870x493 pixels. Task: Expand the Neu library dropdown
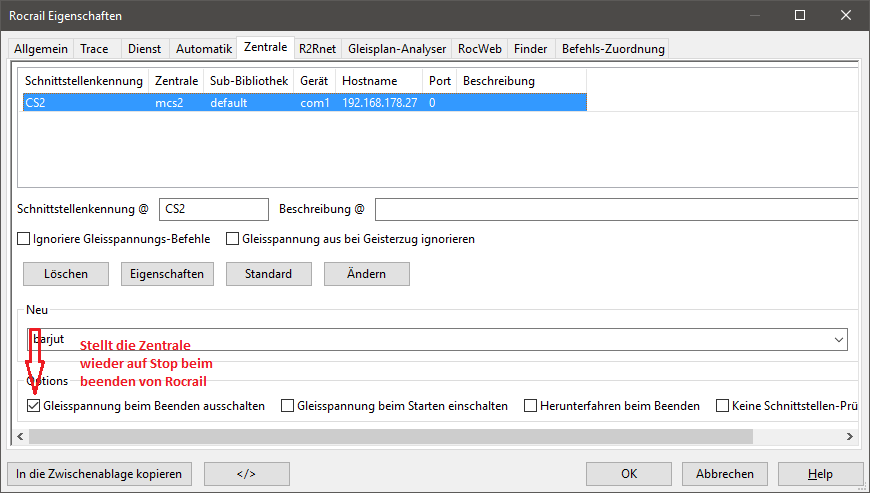click(837, 340)
